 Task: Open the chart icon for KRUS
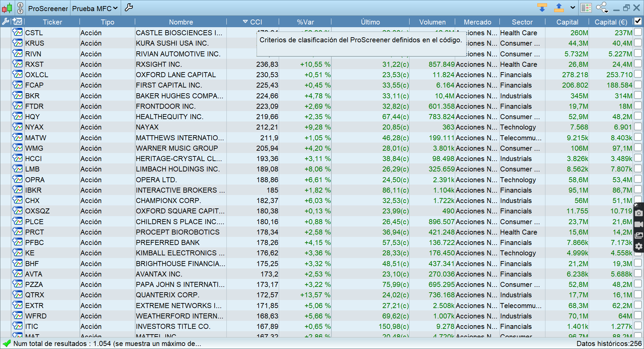17,43
